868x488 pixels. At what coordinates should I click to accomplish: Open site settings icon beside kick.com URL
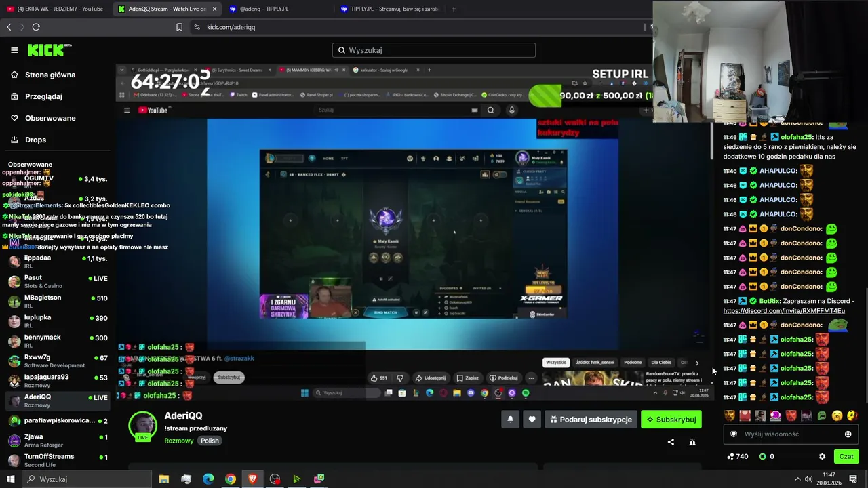pyautogui.click(x=197, y=27)
